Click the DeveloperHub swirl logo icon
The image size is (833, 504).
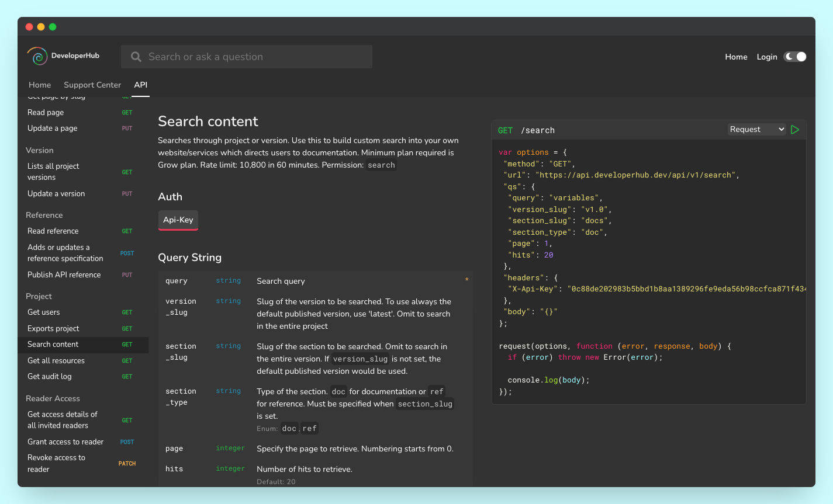pos(37,56)
